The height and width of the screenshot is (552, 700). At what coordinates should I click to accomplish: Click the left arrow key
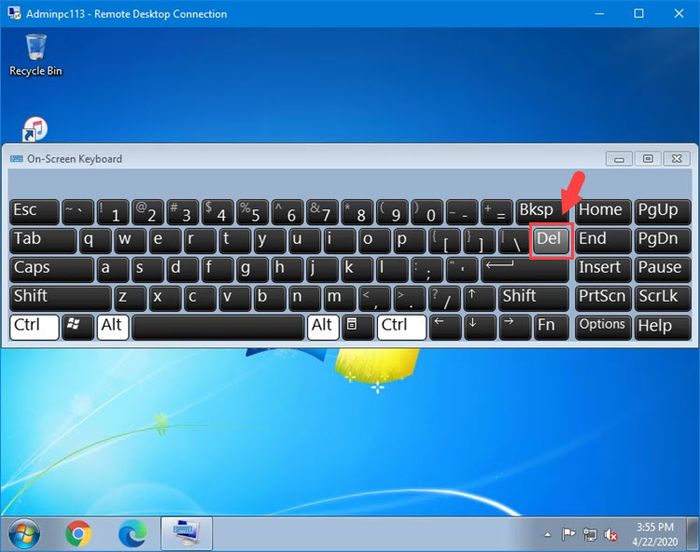(445, 327)
